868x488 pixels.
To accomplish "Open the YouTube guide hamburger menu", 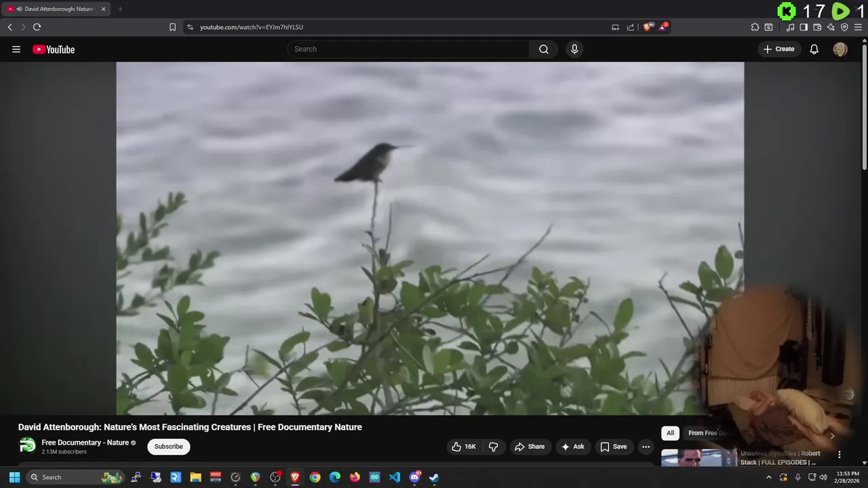I will (x=16, y=49).
